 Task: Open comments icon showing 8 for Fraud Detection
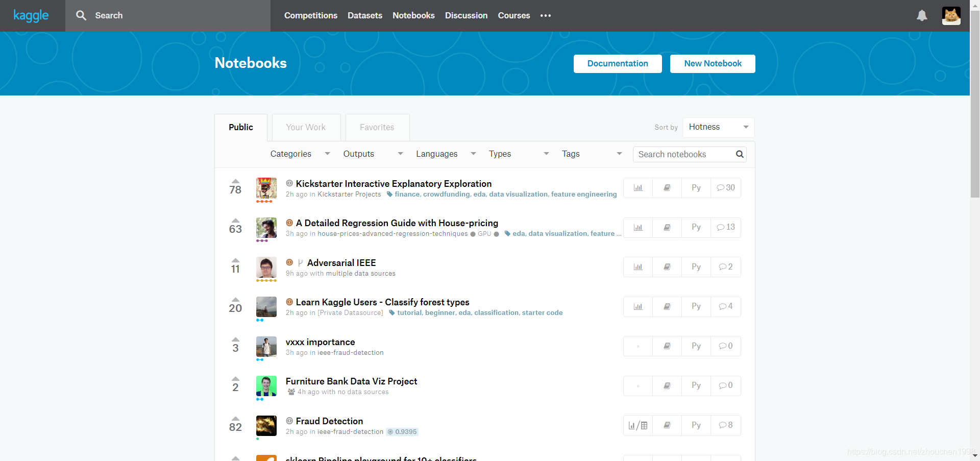pyautogui.click(x=726, y=425)
